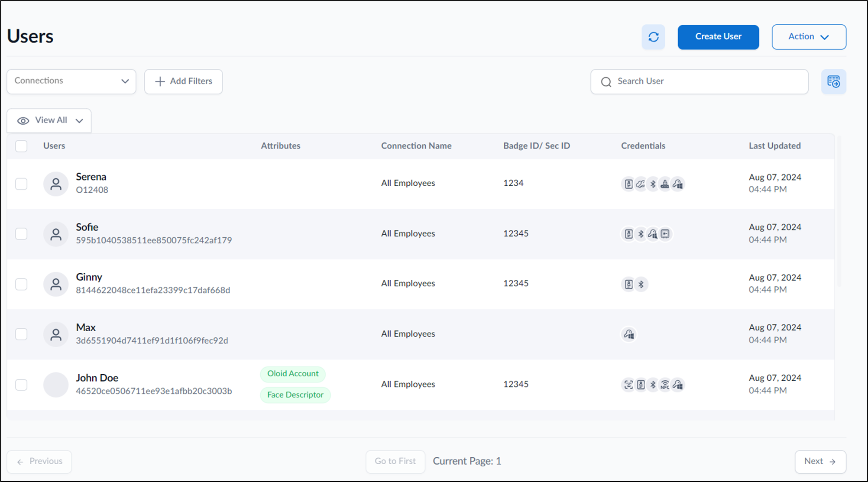Click Serena's user avatar icon
The image size is (868, 482).
(56, 184)
